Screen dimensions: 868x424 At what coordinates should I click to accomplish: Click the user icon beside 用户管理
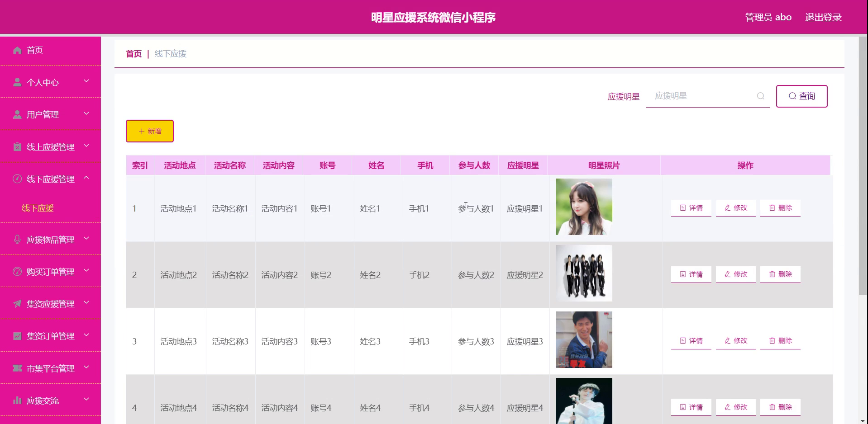17,114
